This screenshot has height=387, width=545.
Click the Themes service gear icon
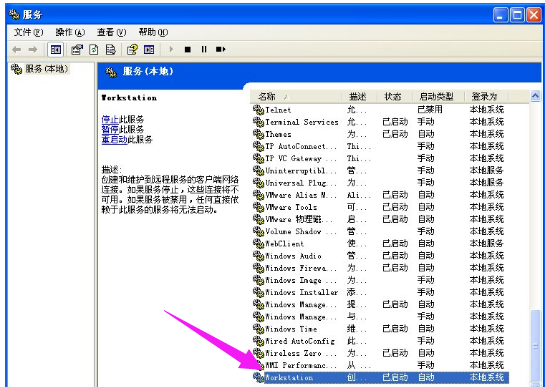[258, 134]
